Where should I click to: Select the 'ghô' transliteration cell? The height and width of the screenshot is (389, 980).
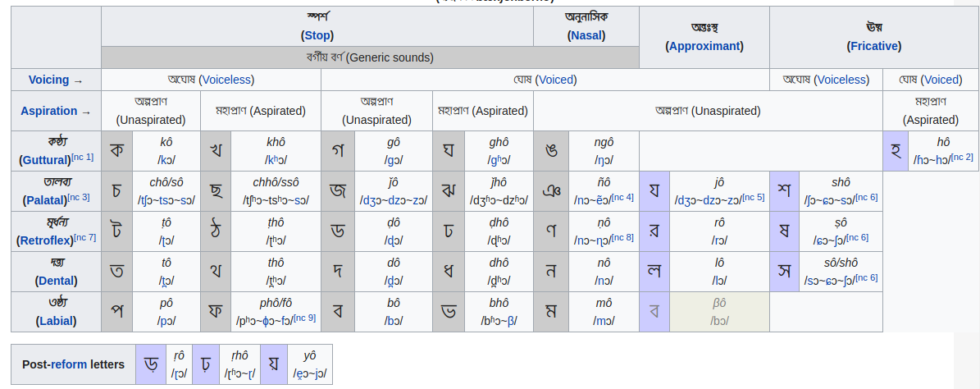(x=499, y=151)
